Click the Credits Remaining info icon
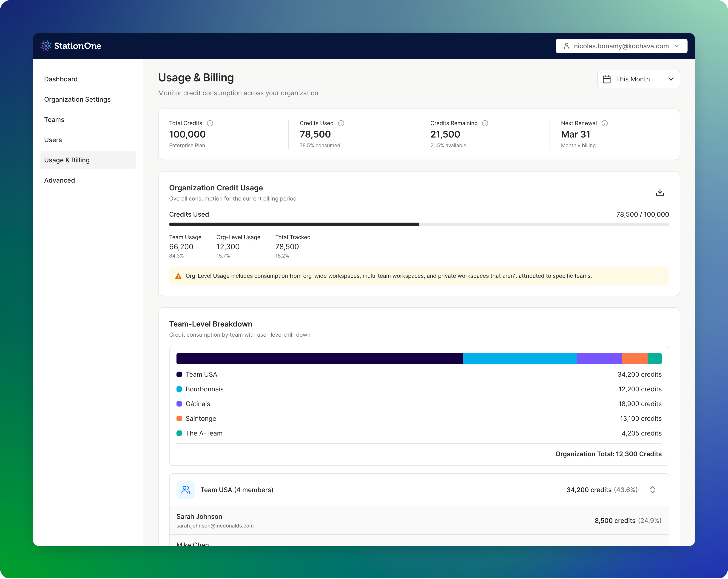The width and height of the screenshot is (728, 579). coord(485,123)
